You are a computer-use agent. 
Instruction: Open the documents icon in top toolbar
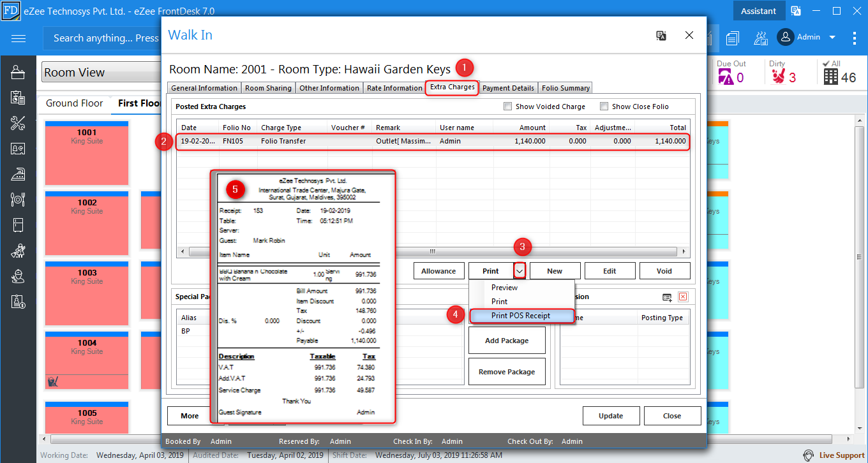[x=732, y=38]
